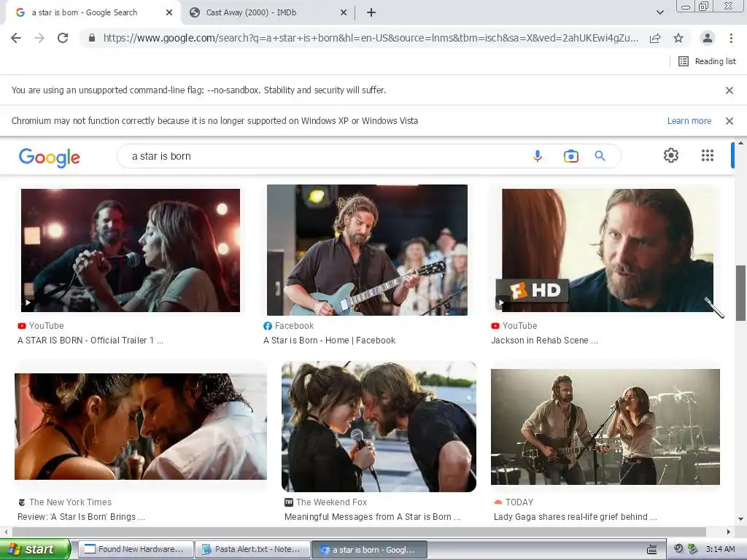This screenshot has width=747, height=560.
Task: Click the share page icon in address bar
Action: click(655, 38)
